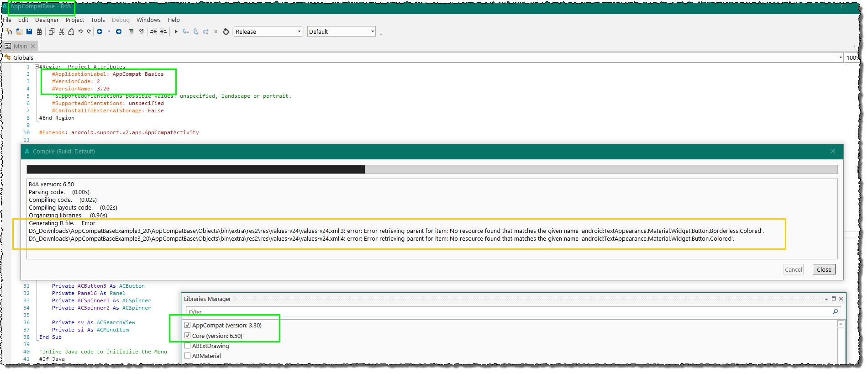Click the #Extends android.support.v7.app.AppCompatActivity line
Image resolution: width=868 pixels, height=374 pixels.
tap(119, 132)
